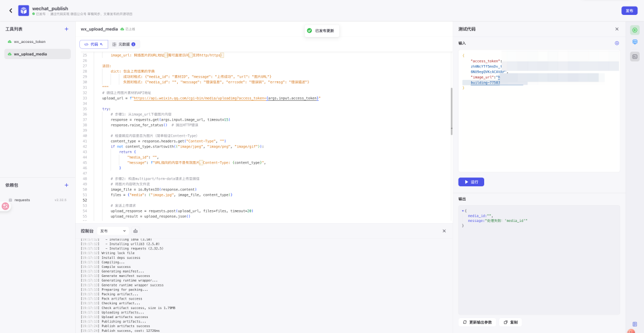This screenshot has height=333, width=644.
Task: Switch to the 代码 tab
Action: 93,44
